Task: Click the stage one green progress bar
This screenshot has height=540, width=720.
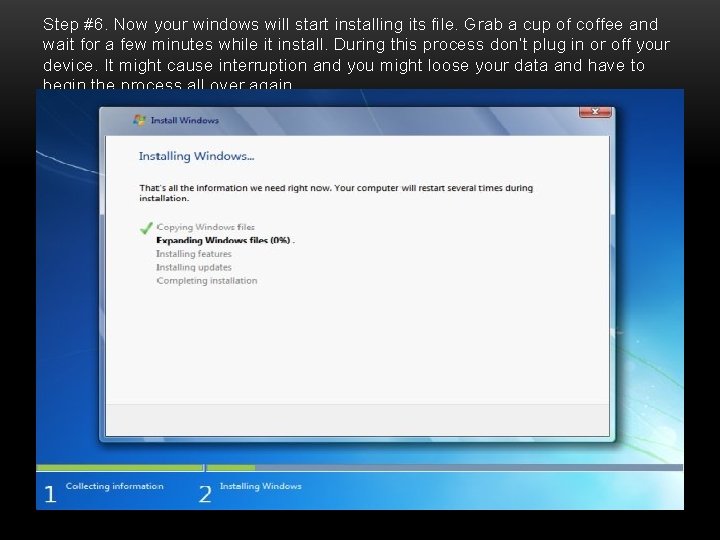Action: point(119,467)
